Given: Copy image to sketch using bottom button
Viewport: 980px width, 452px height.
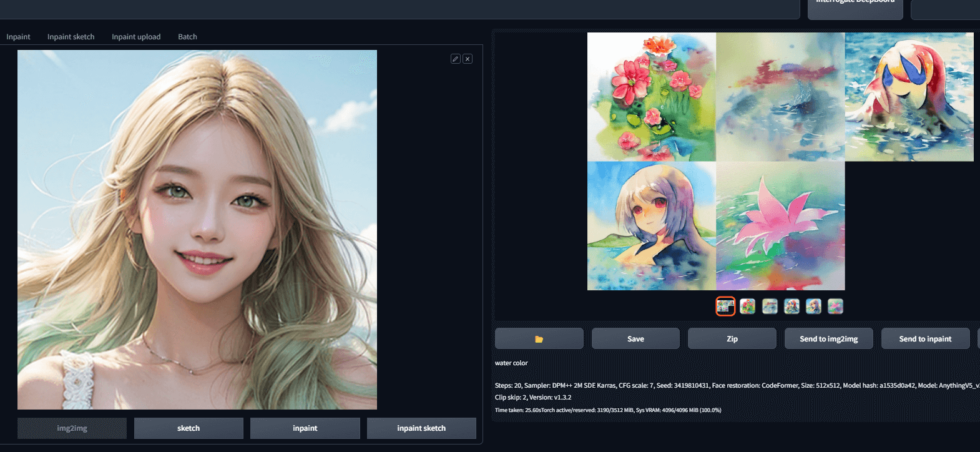Looking at the screenshot, I should tap(189, 428).
